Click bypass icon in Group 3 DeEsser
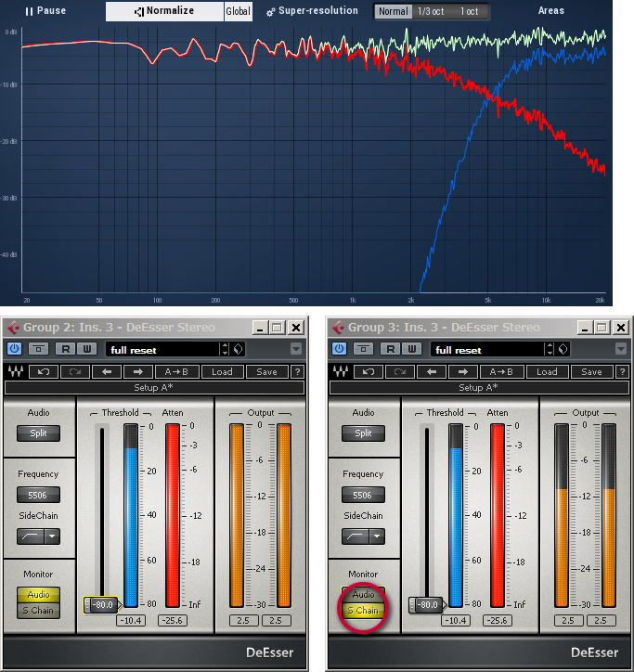 (363, 349)
